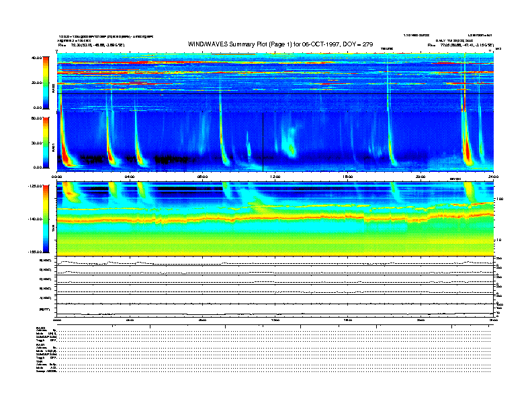Click the -140.00 TNR scale label
532x411 pixels.
pos(35,219)
